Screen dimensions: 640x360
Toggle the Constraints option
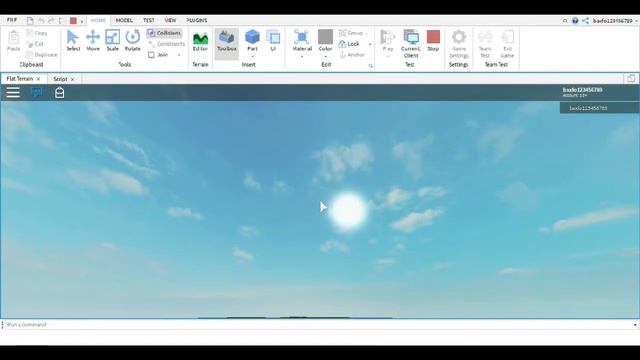[x=167, y=44]
